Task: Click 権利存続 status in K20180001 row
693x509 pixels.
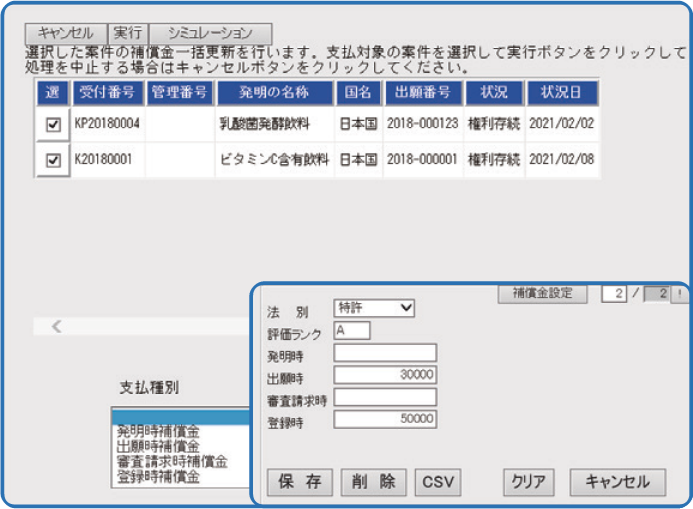Action: tap(494, 160)
